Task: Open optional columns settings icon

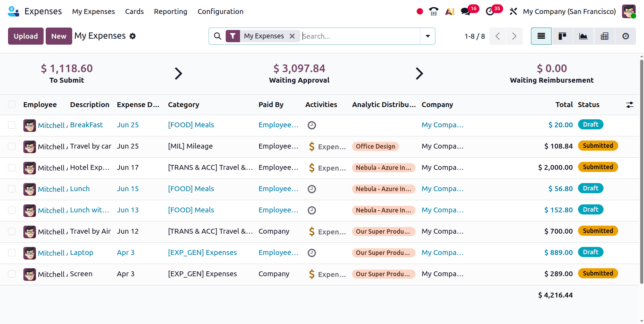Action: [630, 105]
